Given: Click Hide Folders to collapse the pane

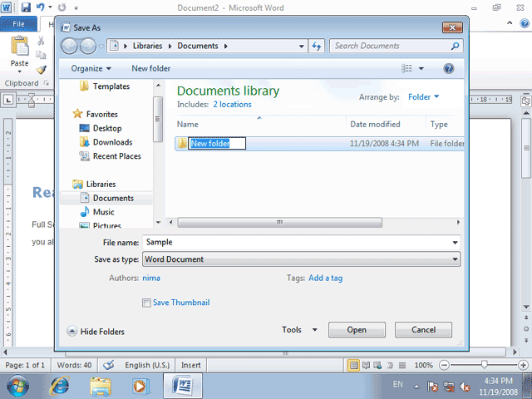Looking at the screenshot, I should click(x=96, y=332).
